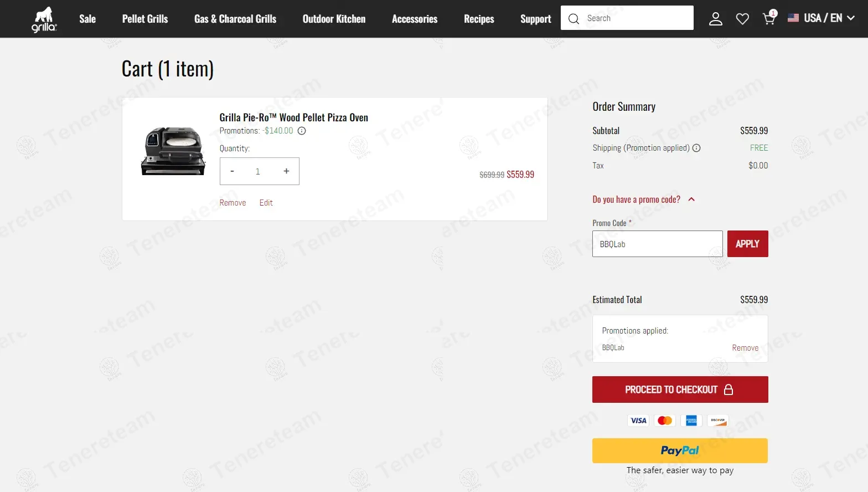Remove the applied BBQLab promotion

745,348
